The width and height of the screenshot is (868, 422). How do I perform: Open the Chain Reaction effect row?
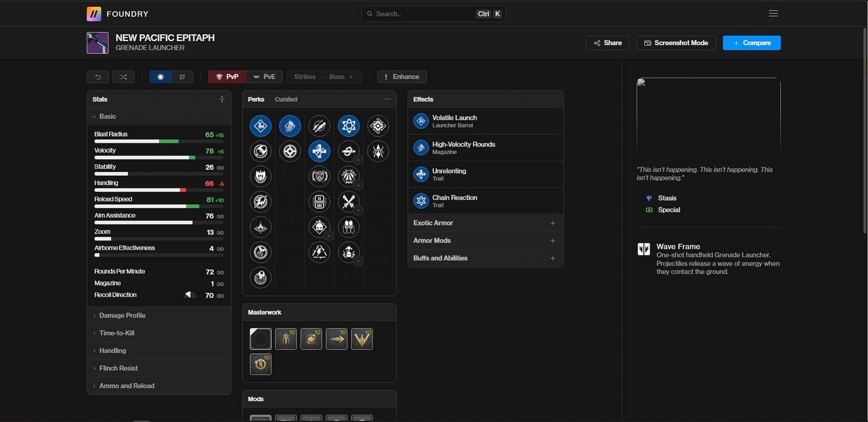coord(486,201)
